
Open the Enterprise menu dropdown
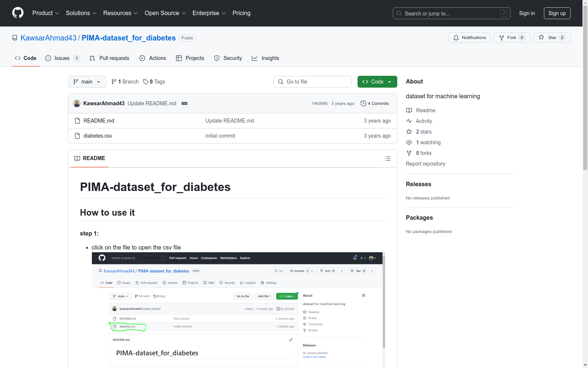click(x=209, y=13)
